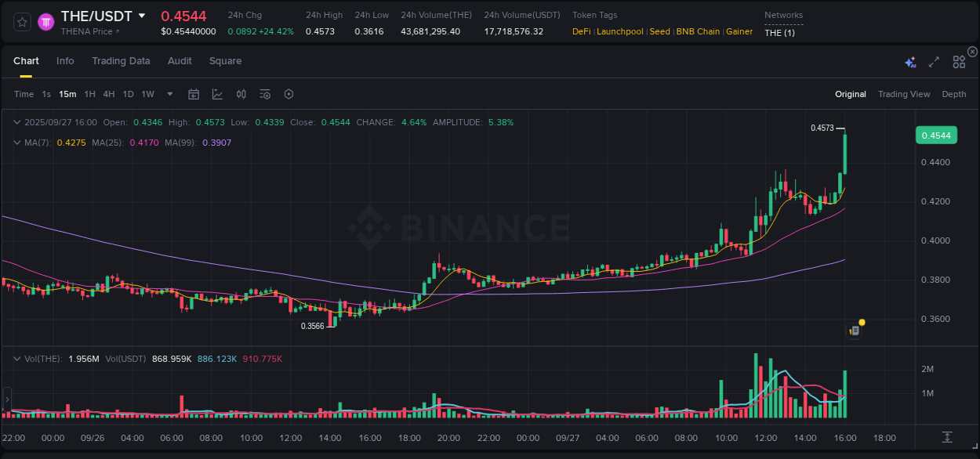Select the 1H timeframe
980x459 pixels.
(x=88, y=94)
